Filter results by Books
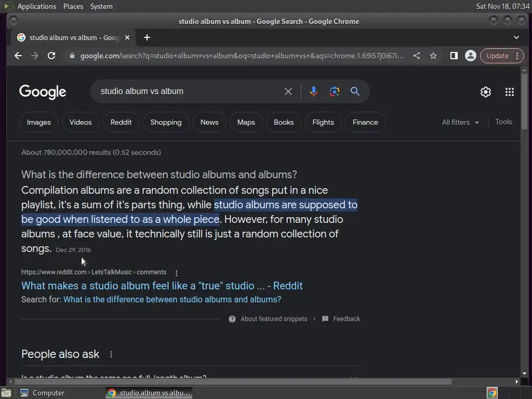532x399 pixels. (284, 122)
